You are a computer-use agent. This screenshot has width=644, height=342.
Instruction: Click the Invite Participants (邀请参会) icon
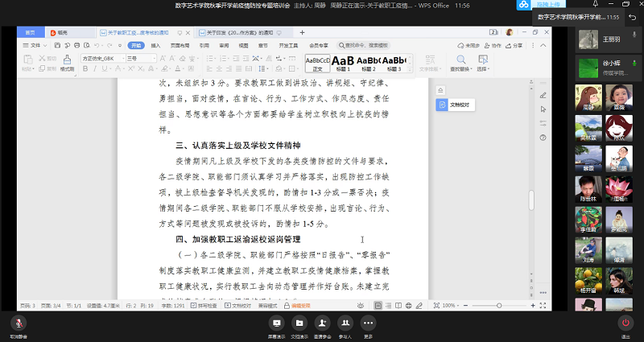(323, 323)
